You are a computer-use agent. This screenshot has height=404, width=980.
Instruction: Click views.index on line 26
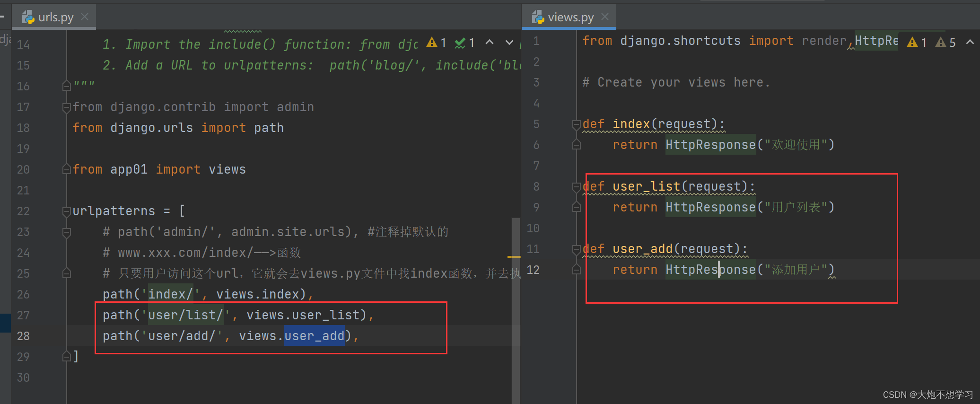pos(258,294)
